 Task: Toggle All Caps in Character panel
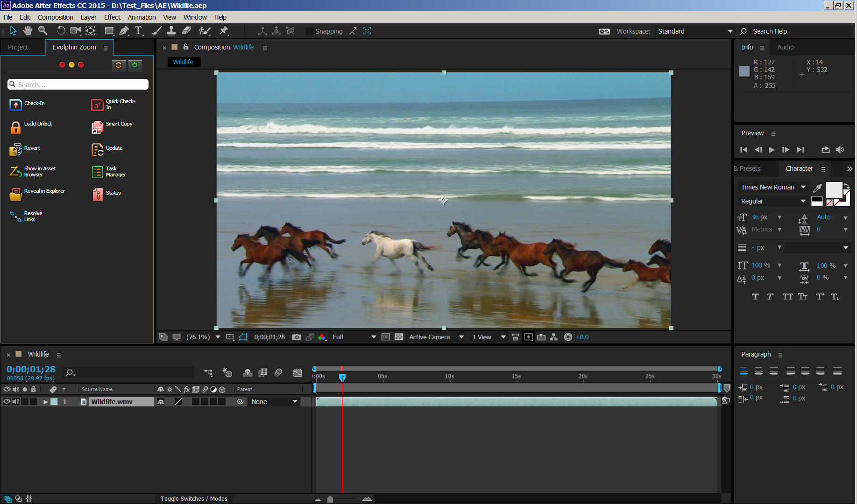(x=787, y=296)
